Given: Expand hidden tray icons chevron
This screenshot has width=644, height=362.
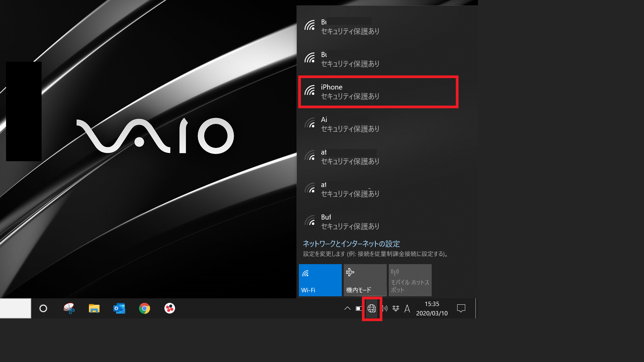Looking at the screenshot, I should click(x=347, y=308).
